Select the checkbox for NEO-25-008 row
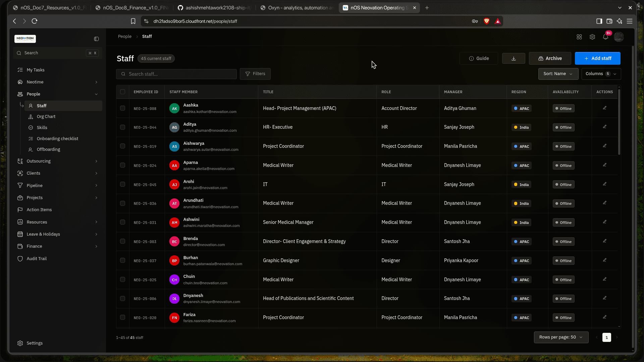This screenshot has height=362, width=644. 123,108
